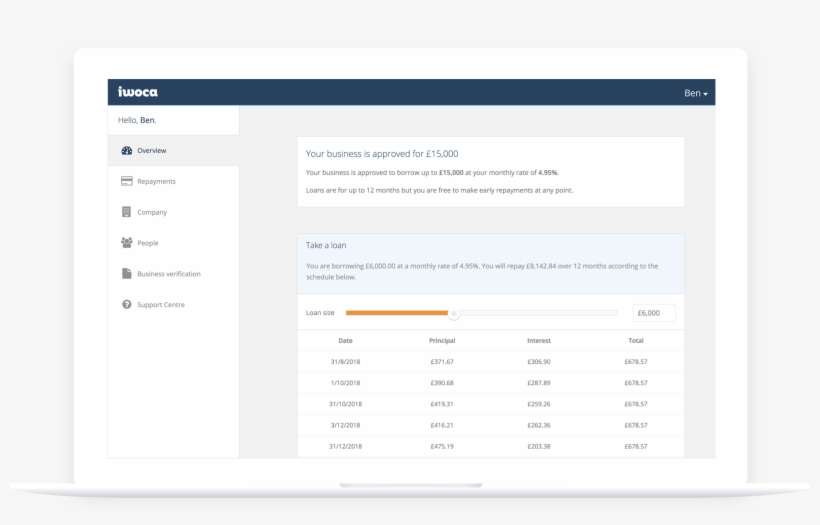The image size is (820, 525).
Task: Open the Support Centre sidebar label
Action: 161,305
